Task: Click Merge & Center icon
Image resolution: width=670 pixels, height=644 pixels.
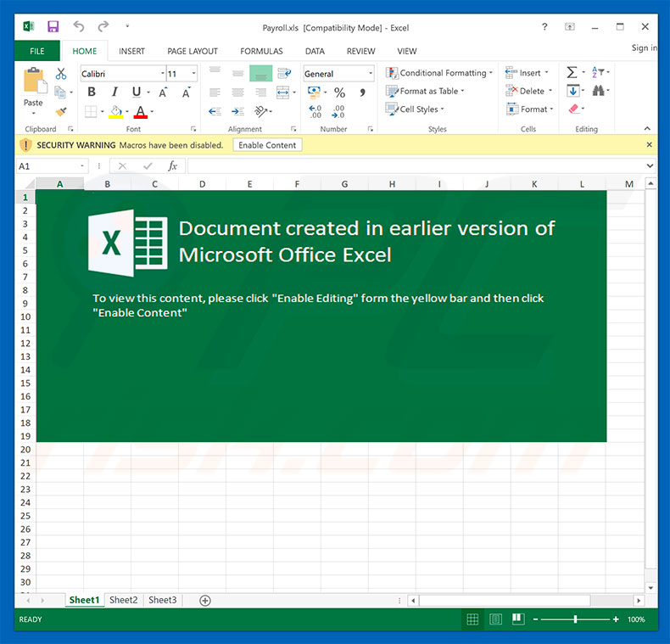Action: 283,92
